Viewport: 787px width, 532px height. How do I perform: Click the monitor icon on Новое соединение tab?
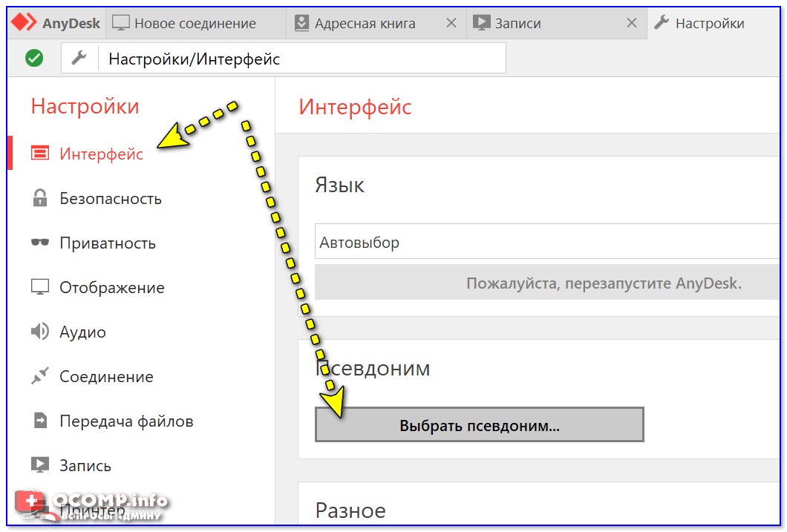tap(120, 23)
